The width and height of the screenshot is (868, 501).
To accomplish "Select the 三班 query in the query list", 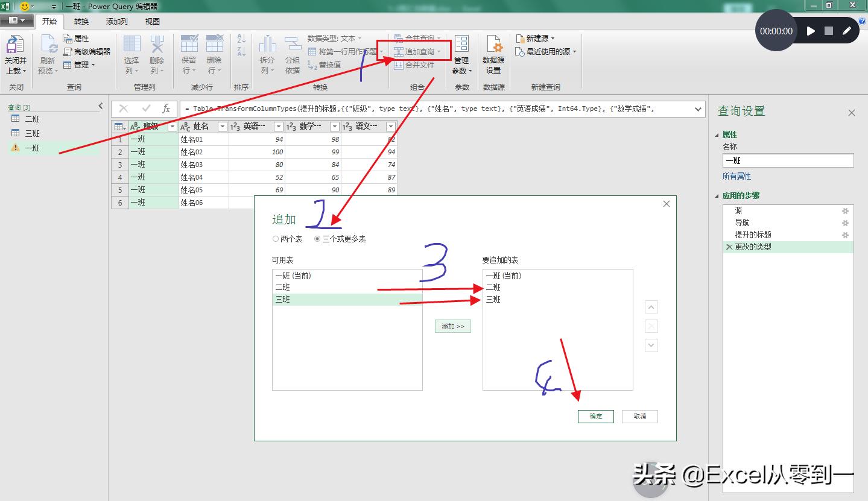I will [x=31, y=133].
